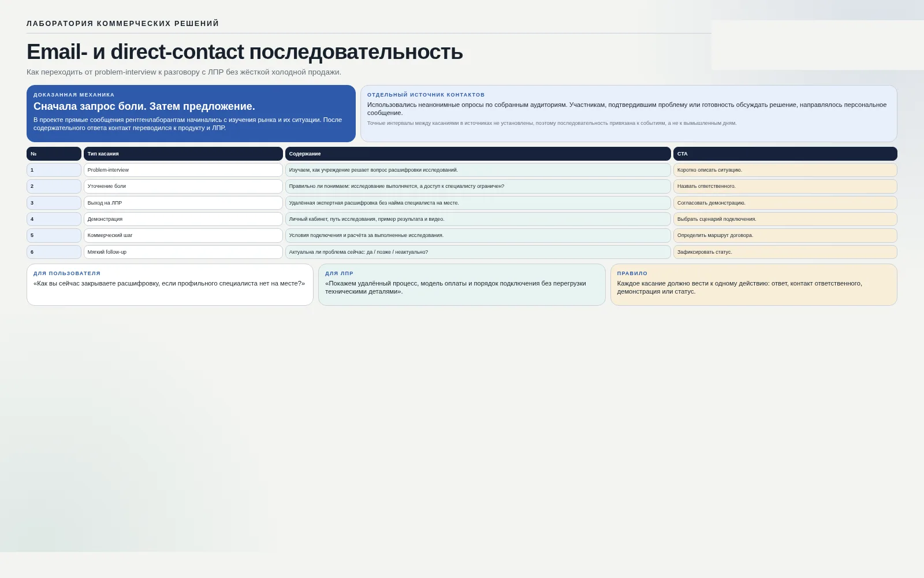The image size is (924, 578).
Task: Click the 'Лаборатория коммерческих решений' header text
Action: coord(122,24)
